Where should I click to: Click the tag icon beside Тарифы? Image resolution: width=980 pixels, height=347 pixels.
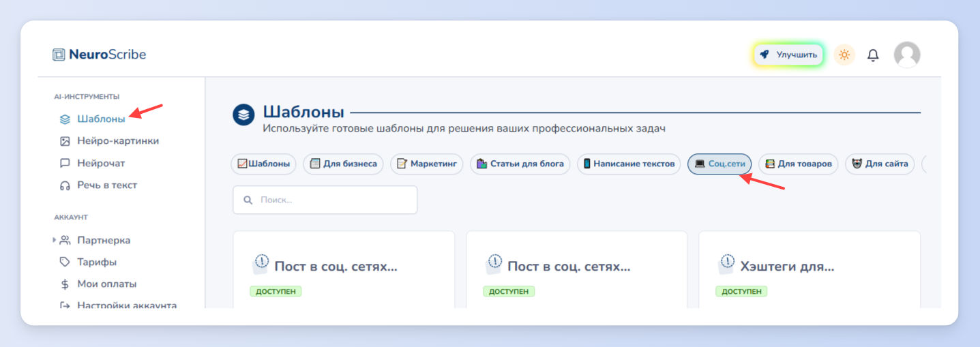click(65, 262)
